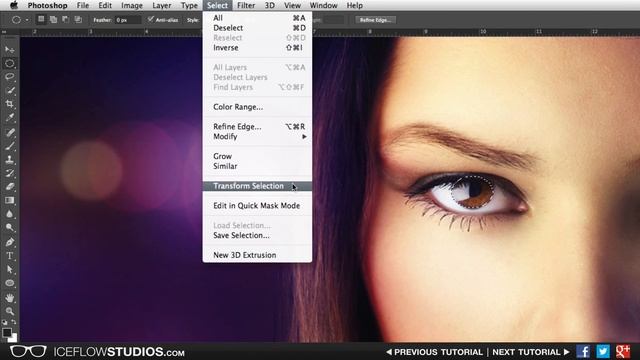Select the Path Selection tool
Image resolution: width=640 pixels, height=360 pixels.
tap(10, 269)
